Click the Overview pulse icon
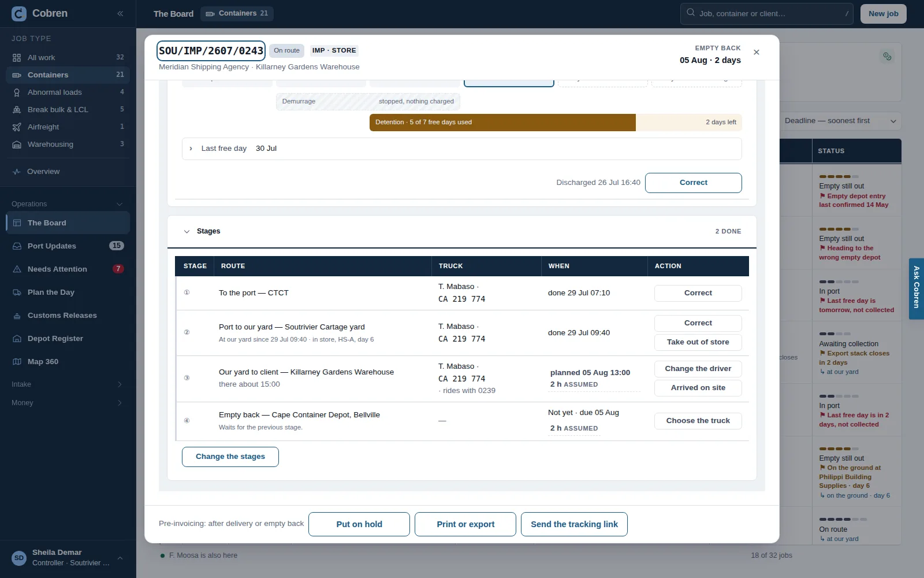 [x=17, y=172]
